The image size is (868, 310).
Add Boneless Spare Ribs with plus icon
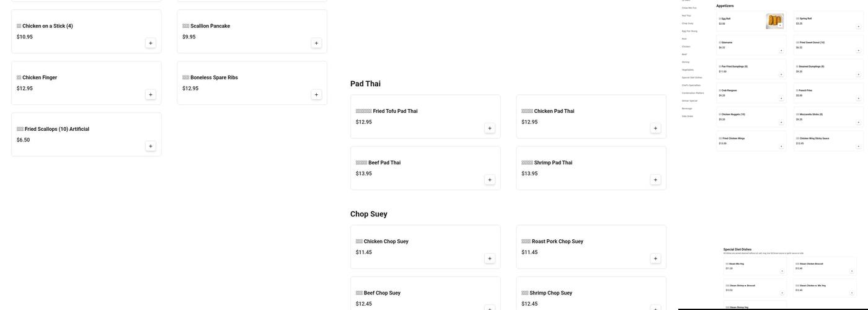tap(316, 95)
